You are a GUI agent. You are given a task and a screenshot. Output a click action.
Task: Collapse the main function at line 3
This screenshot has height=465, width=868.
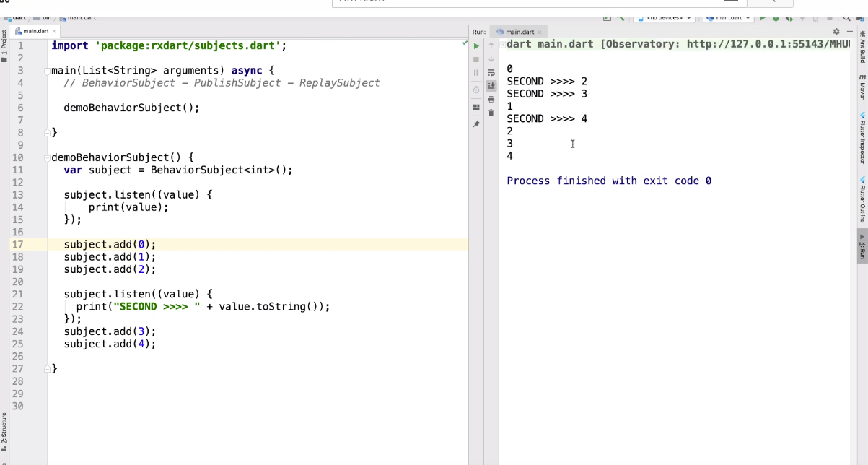pos(47,71)
